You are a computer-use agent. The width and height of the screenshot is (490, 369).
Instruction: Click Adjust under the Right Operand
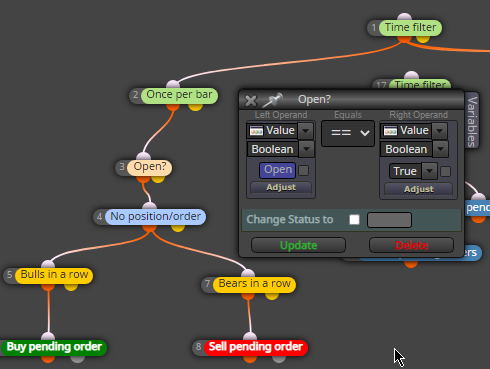click(418, 189)
